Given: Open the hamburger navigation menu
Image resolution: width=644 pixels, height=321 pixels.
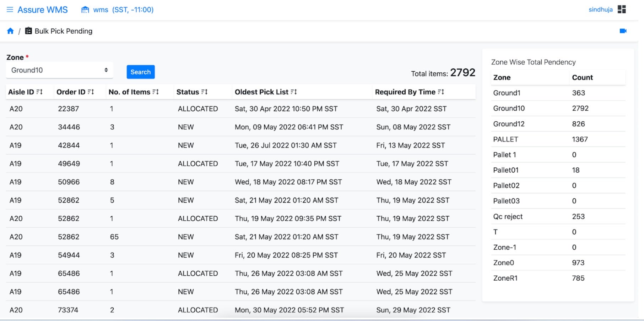Looking at the screenshot, I should point(10,10).
